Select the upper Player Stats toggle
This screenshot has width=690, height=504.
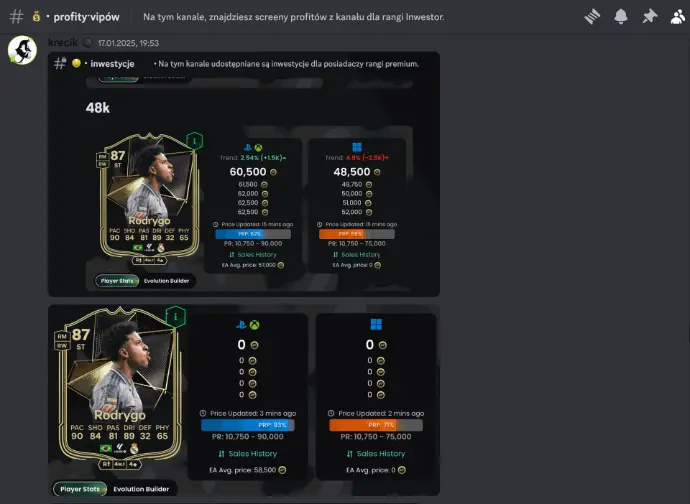pyautogui.click(x=117, y=281)
